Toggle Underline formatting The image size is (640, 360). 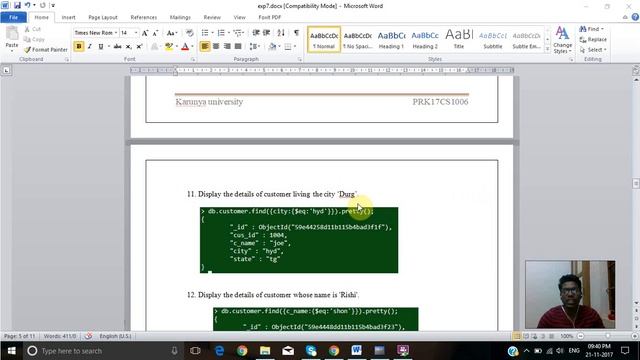[100, 47]
